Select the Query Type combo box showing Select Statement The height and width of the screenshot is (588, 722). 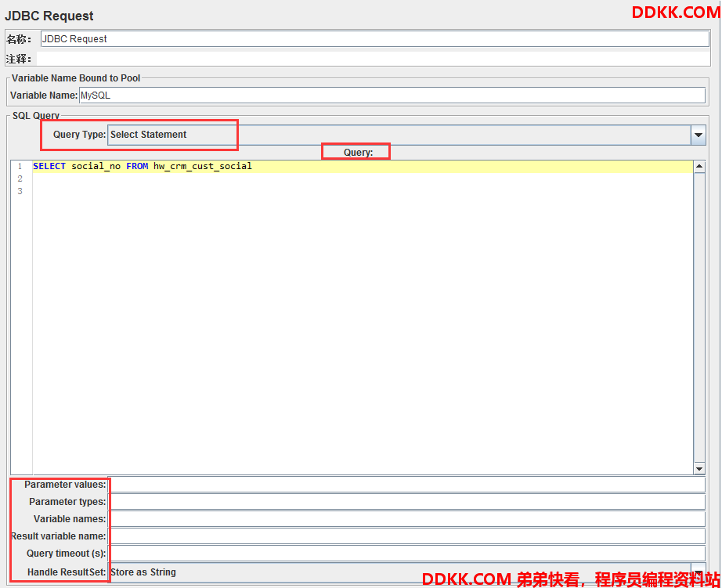(x=406, y=135)
